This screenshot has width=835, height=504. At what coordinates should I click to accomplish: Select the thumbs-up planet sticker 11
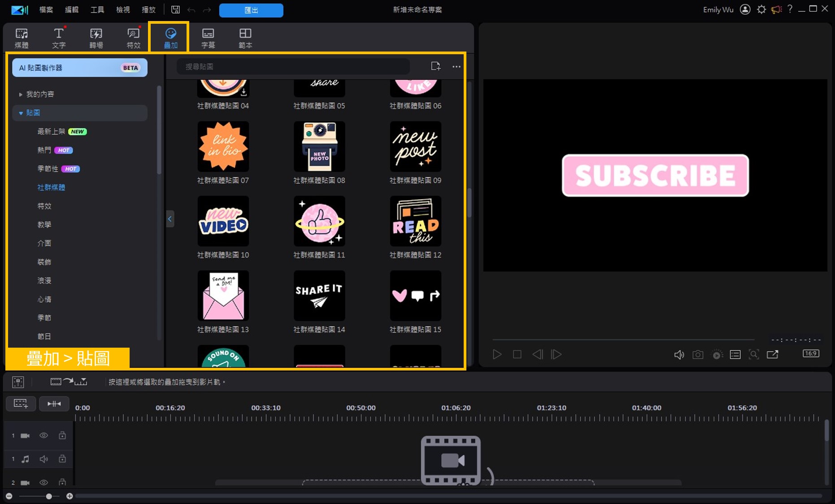click(319, 221)
